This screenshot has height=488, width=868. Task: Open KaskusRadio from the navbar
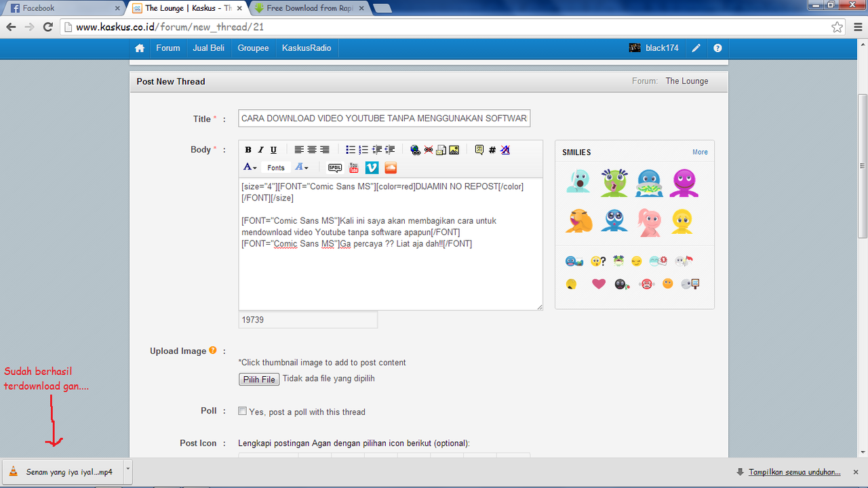(x=307, y=48)
